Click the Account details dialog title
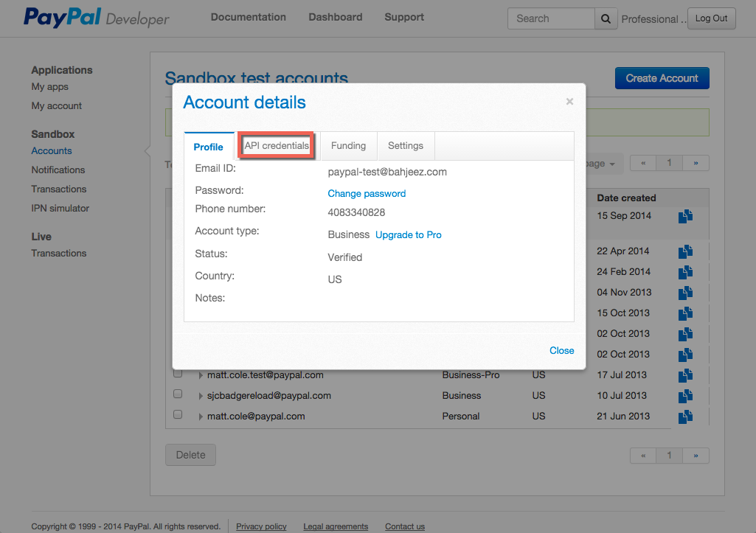 pyautogui.click(x=244, y=102)
